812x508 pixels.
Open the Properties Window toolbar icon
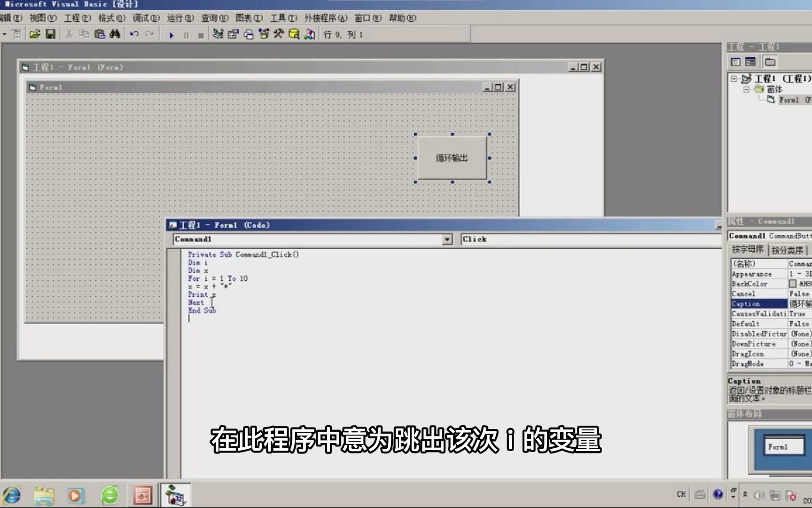point(233,34)
